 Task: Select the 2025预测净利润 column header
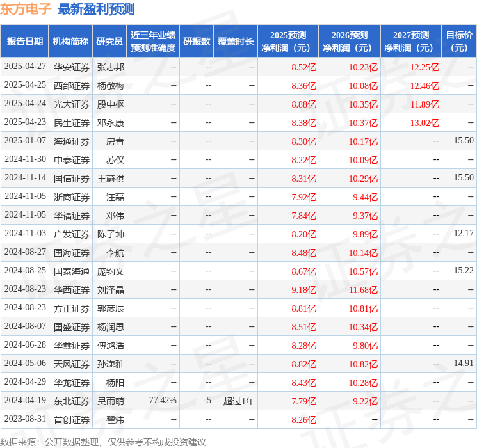(x=288, y=42)
